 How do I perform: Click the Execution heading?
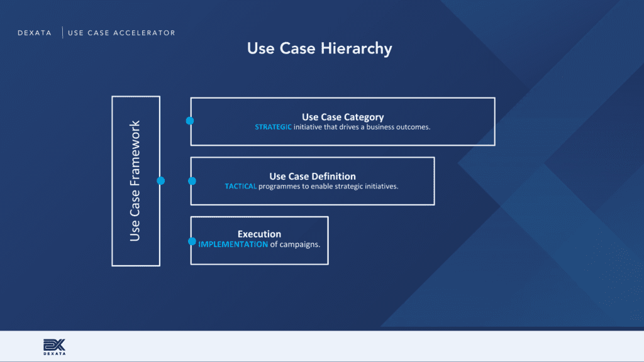pyautogui.click(x=259, y=234)
